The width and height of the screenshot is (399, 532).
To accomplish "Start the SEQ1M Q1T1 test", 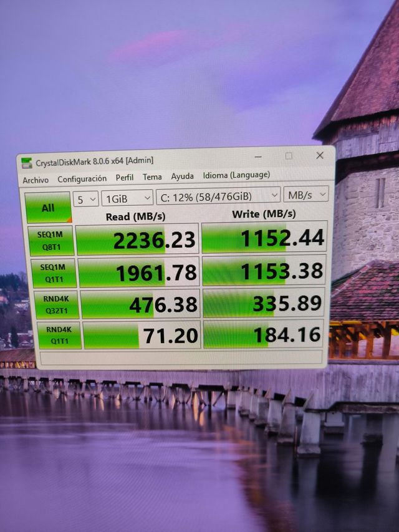I will point(53,273).
